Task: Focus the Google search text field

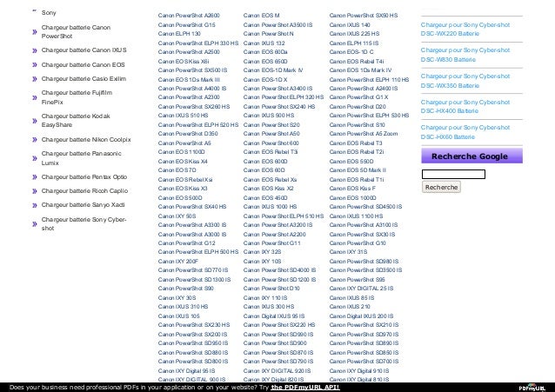Action: coord(453,174)
